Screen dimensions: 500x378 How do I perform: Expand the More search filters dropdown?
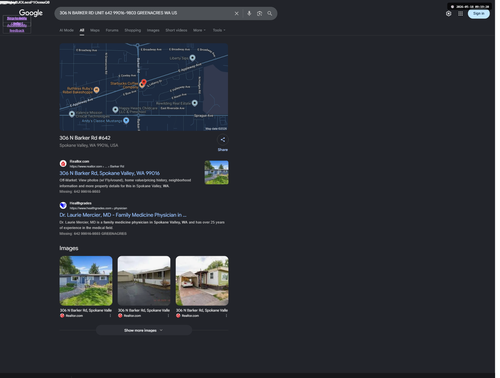(199, 30)
